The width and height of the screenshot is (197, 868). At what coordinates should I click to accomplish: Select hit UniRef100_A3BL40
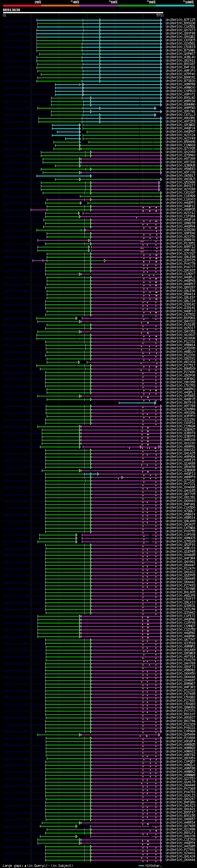[x=180, y=57]
